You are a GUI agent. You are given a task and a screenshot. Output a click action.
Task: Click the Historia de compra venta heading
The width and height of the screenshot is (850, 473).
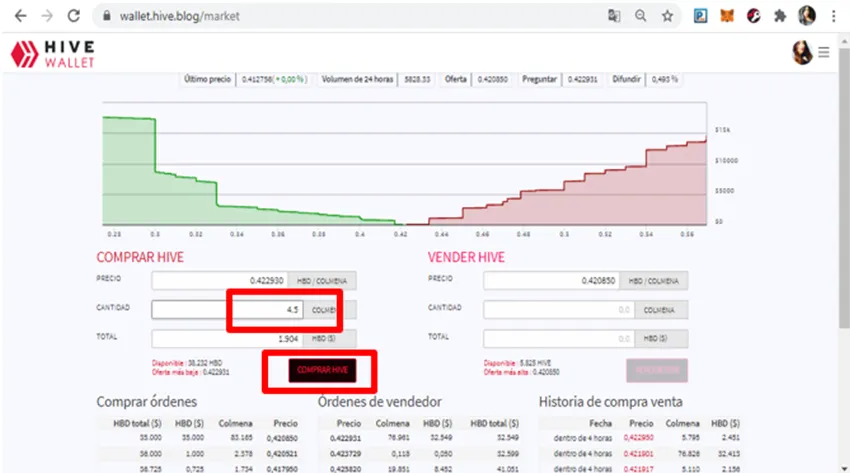coord(610,402)
